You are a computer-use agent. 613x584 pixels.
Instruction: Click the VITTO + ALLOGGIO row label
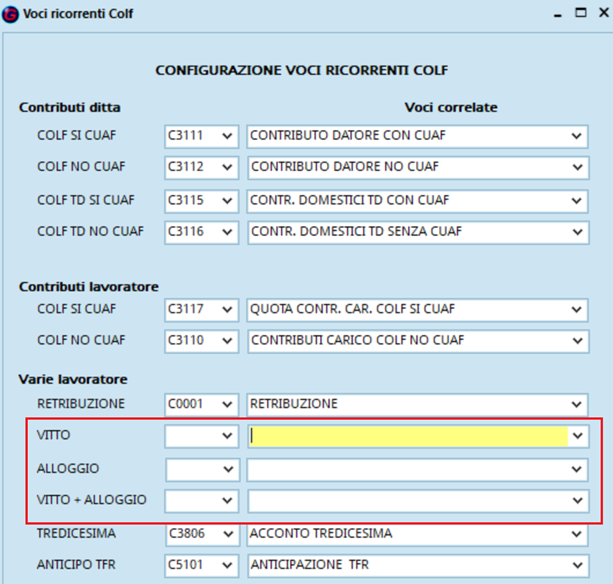tap(91, 500)
